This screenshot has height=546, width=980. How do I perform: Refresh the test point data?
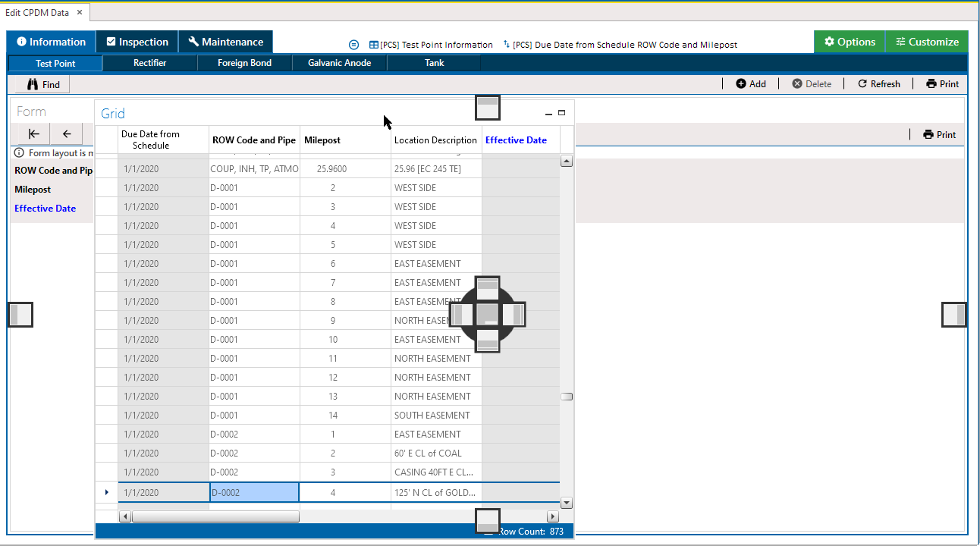[x=878, y=84]
